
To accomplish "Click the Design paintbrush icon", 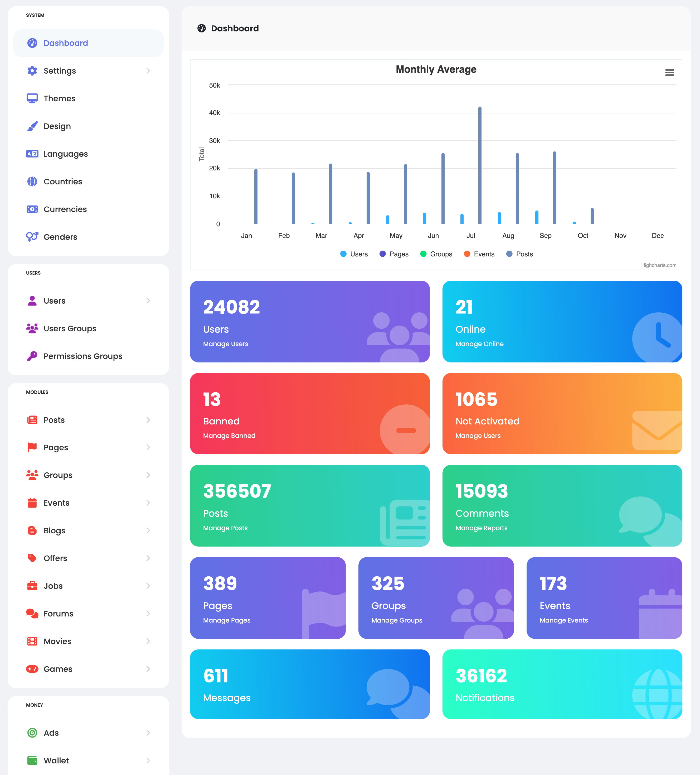I will 32,126.
